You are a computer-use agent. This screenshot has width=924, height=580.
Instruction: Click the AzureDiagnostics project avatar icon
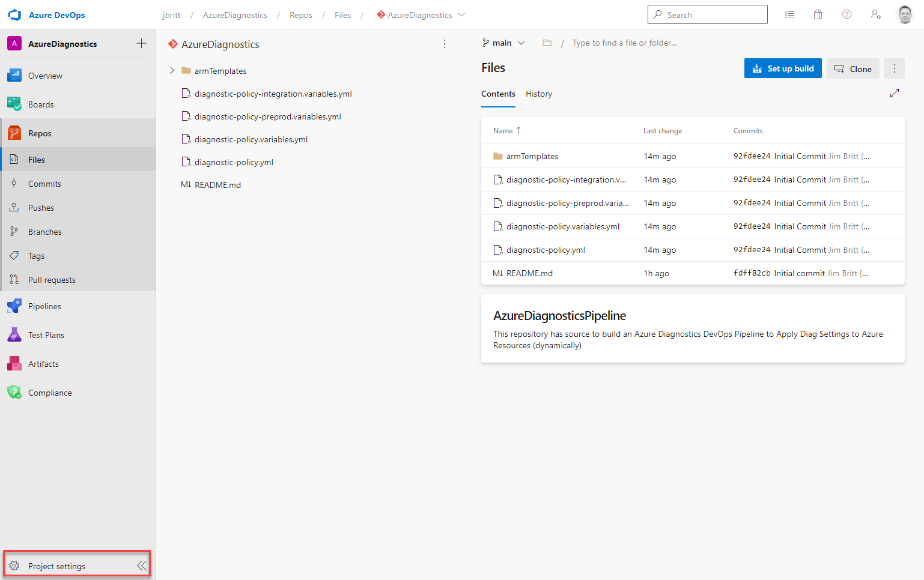pos(14,43)
